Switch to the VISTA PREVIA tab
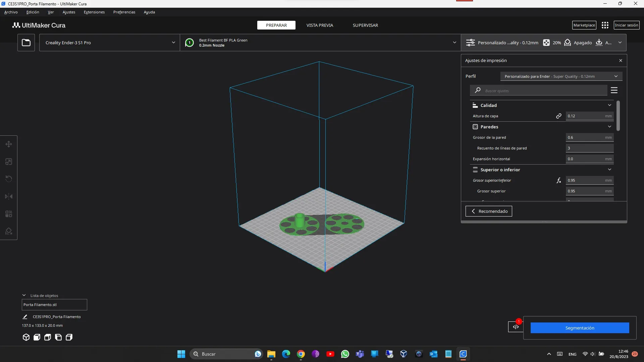The width and height of the screenshot is (644, 362). point(319,25)
